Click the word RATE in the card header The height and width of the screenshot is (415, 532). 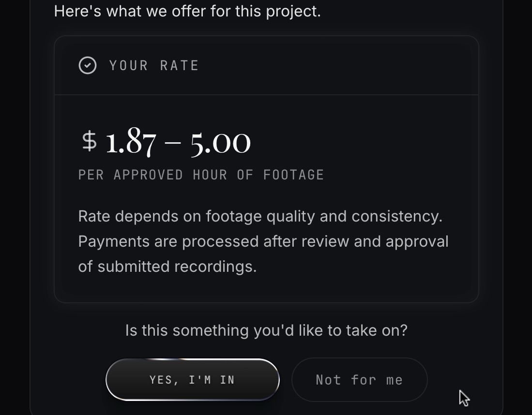point(180,65)
